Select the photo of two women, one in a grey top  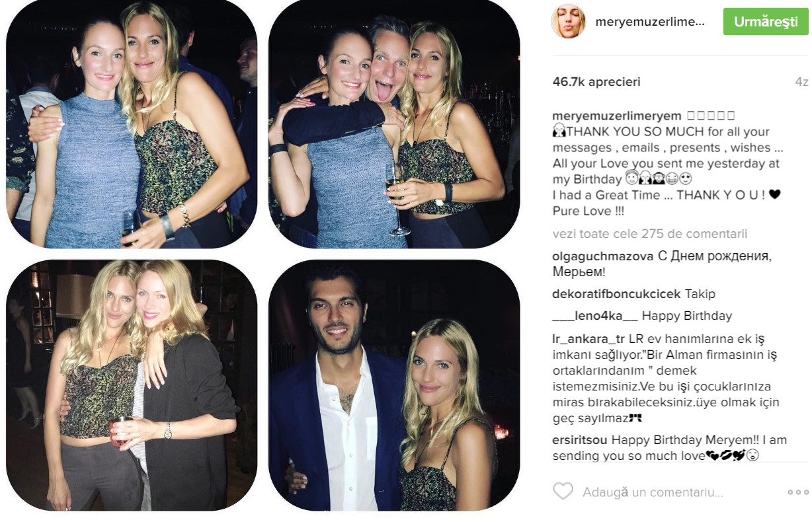click(132, 124)
